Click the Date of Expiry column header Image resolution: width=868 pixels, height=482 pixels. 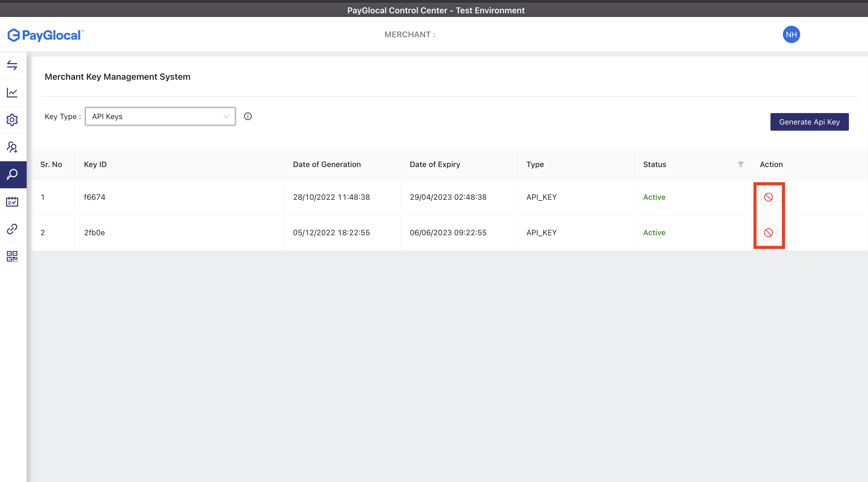click(x=435, y=164)
